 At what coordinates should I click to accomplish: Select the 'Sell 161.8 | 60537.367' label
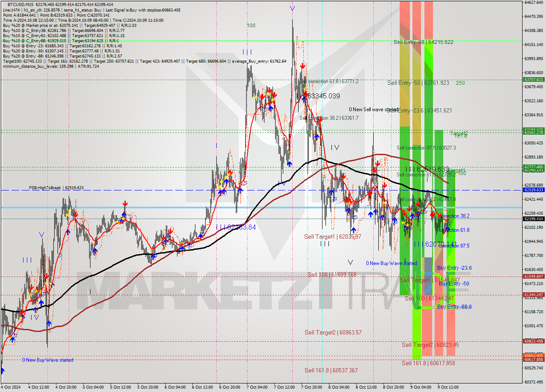coord(331,371)
